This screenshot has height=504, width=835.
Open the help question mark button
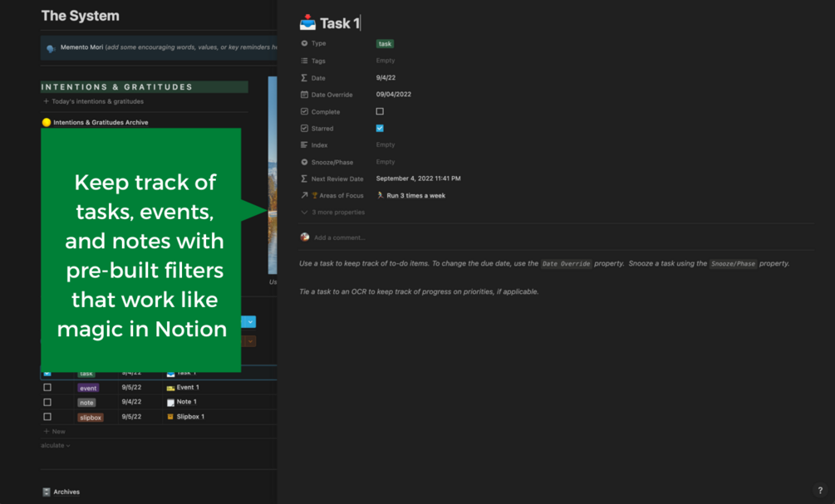point(819,490)
